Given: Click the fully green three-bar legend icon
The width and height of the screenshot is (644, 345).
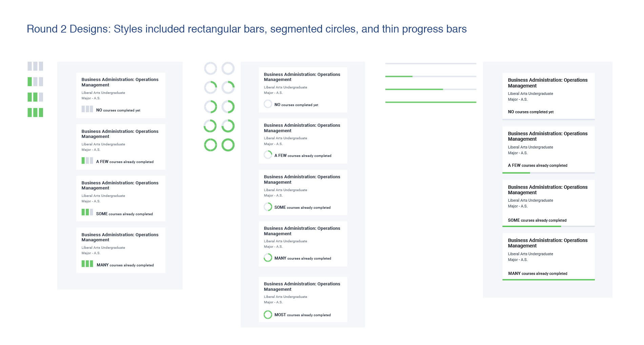Looking at the screenshot, I should click(35, 113).
